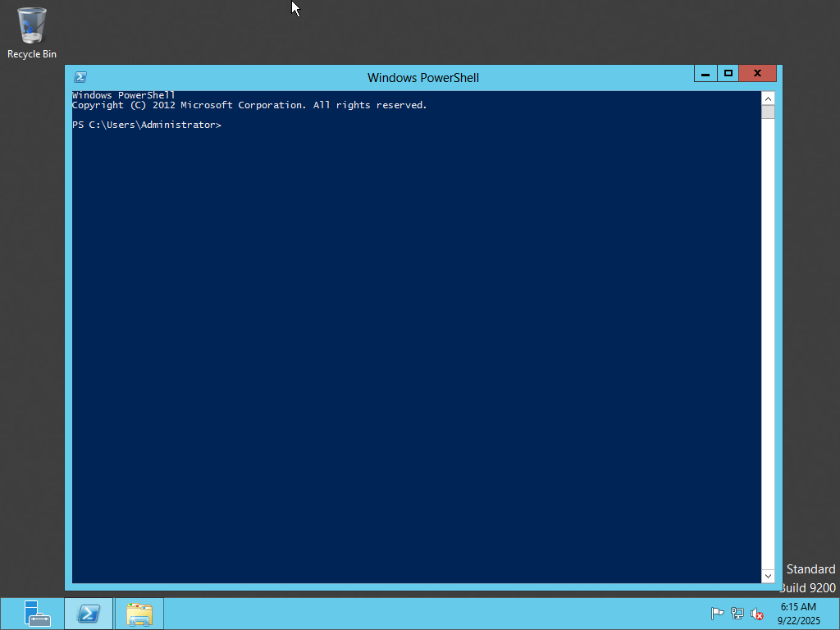This screenshot has width=840, height=630.
Task: Open Server Manager from the taskbar
Action: 37,614
